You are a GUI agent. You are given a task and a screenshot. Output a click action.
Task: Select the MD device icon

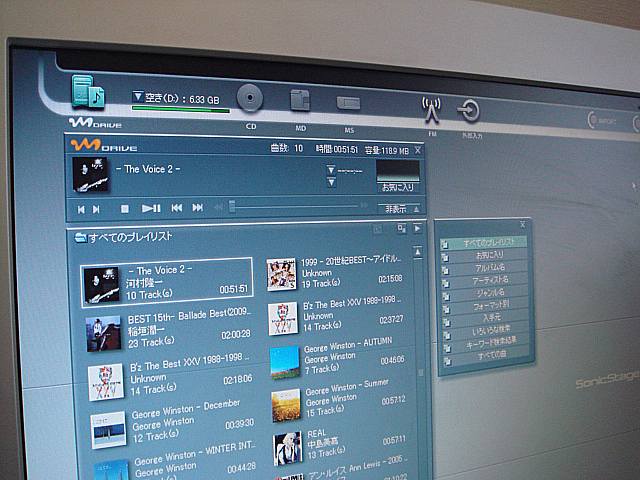click(x=300, y=100)
